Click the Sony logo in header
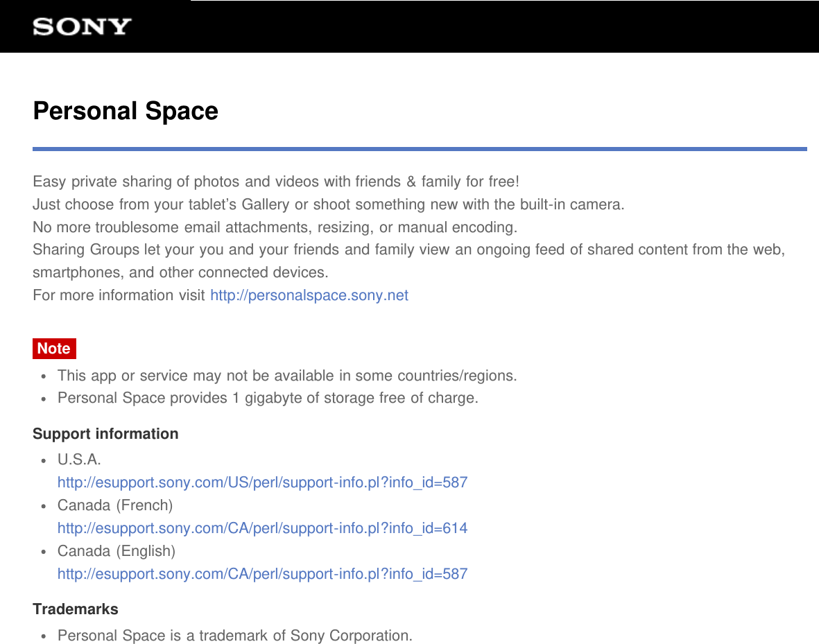Screen dimensions: 819x644 pos(82,26)
